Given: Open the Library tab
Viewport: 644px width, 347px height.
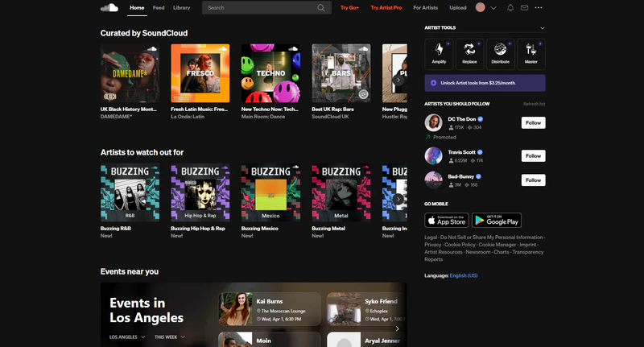Looking at the screenshot, I should click(182, 8).
